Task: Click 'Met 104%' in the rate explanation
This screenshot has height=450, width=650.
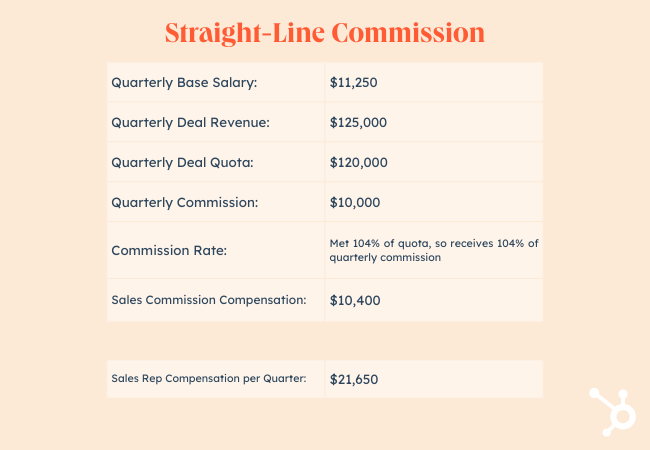Action: pos(353,243)
